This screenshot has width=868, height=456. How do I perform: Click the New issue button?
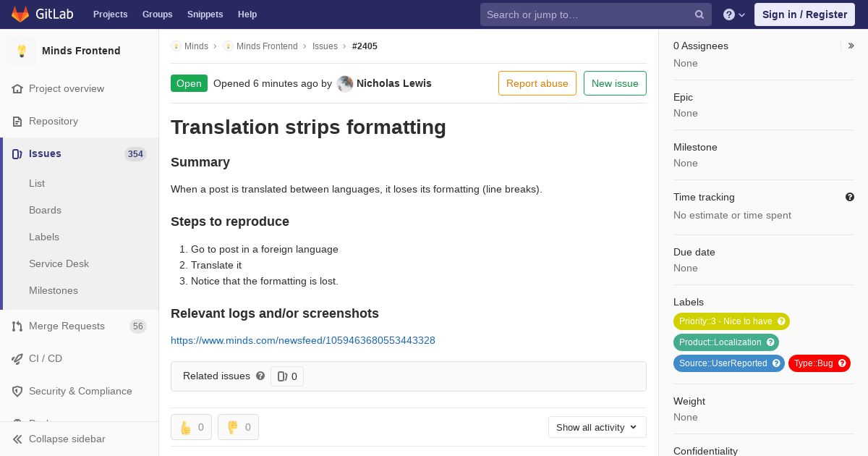point(615,83)
